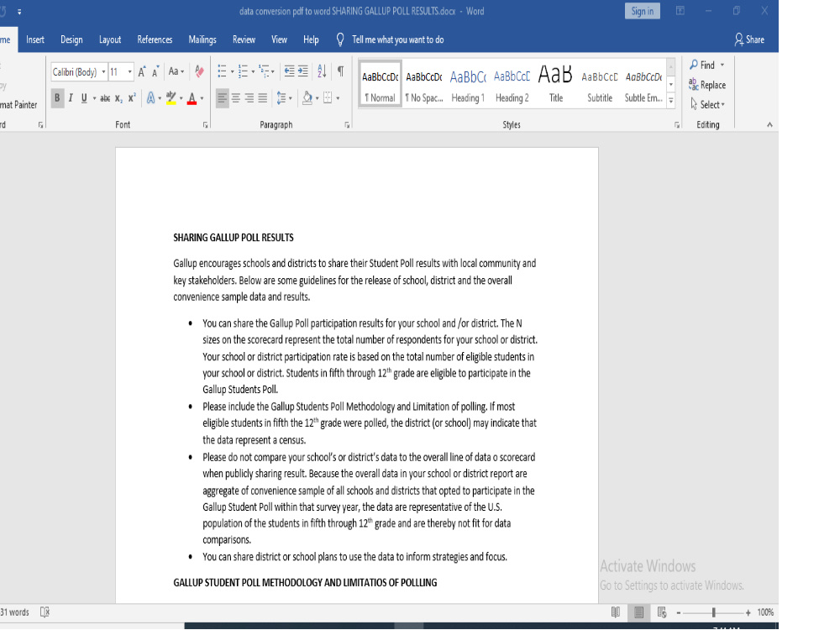Click the zoom slider handle

pos(713,612)
